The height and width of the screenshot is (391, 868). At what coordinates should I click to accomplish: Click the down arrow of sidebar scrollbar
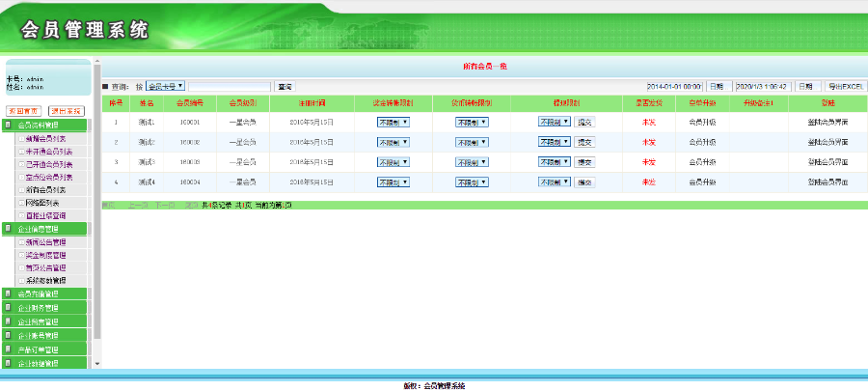(x=95, y=364)
